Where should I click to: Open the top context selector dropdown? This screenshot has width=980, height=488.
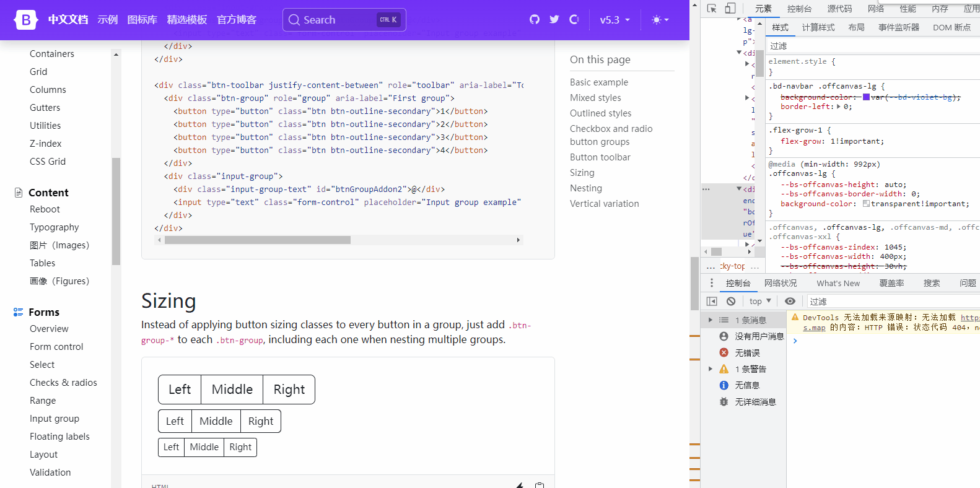coord(760,301)
